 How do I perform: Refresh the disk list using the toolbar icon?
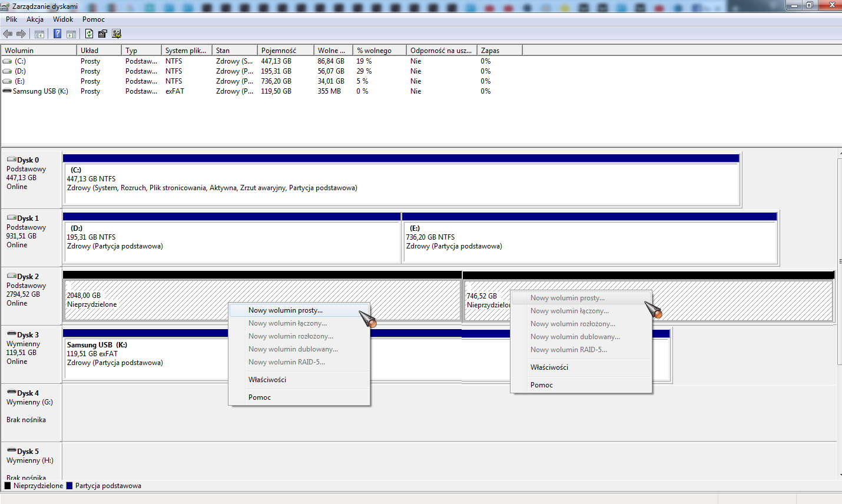point(89,34)
